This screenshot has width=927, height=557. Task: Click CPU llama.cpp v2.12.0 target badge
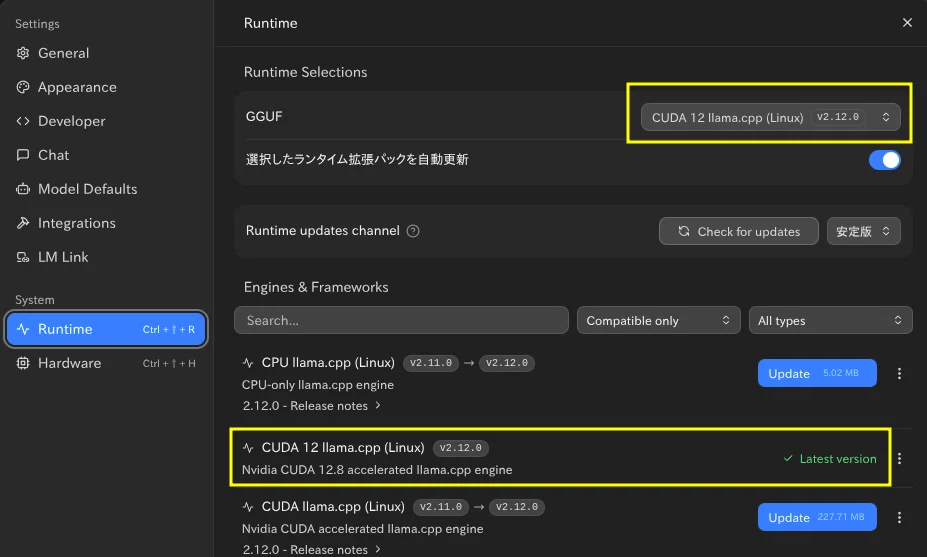pos(507,363)
